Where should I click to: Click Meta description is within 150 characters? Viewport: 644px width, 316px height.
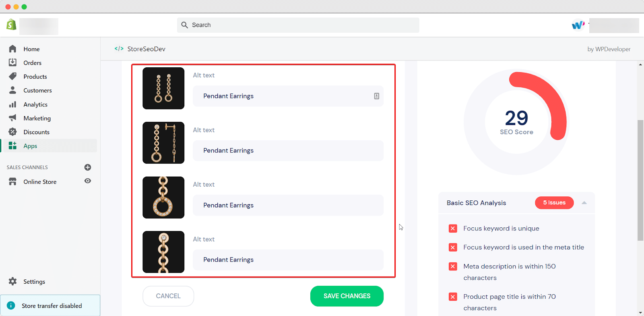tap(509, 272)
